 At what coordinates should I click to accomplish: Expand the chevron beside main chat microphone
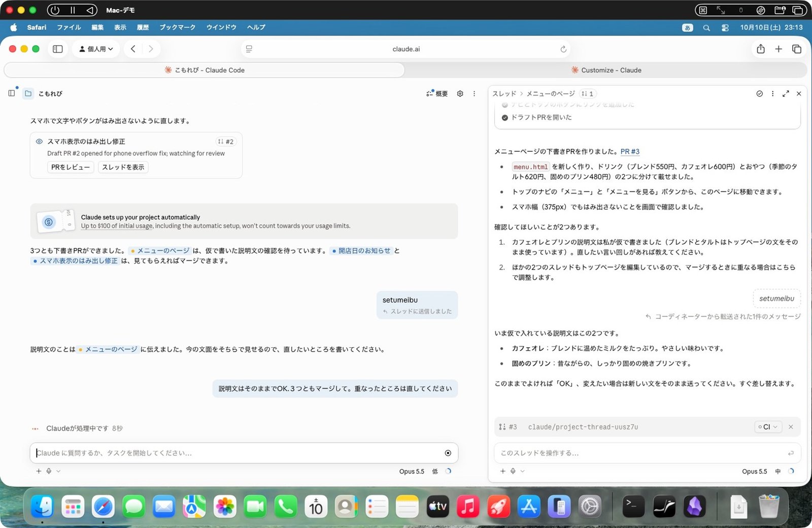coord(58,471)
